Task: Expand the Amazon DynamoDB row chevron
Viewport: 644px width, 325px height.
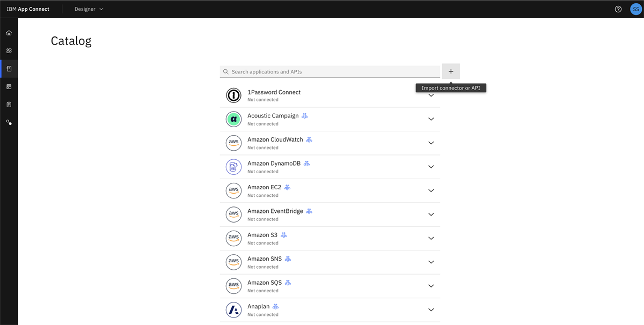Action: pyautogui.click(x=431, y=167)
